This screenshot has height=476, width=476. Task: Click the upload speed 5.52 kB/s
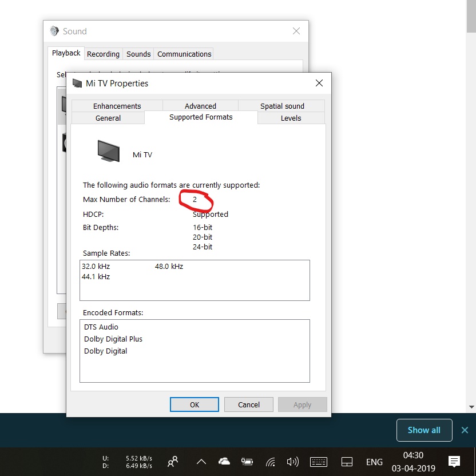[138, 458]
